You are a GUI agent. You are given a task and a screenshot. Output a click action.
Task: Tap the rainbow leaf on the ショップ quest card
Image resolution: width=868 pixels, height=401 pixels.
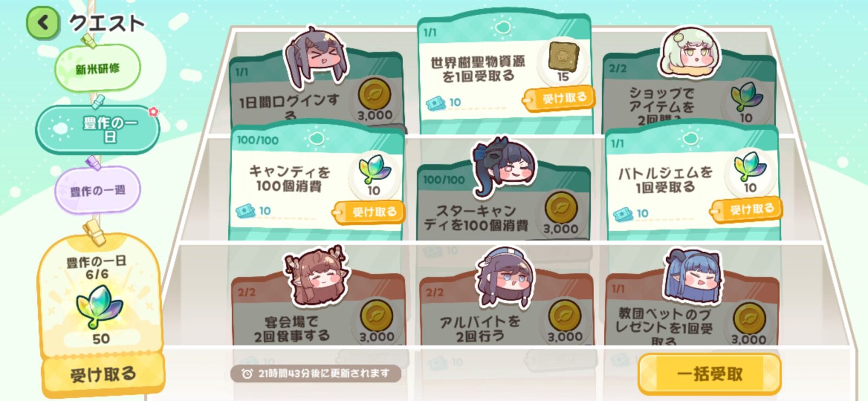746,96
